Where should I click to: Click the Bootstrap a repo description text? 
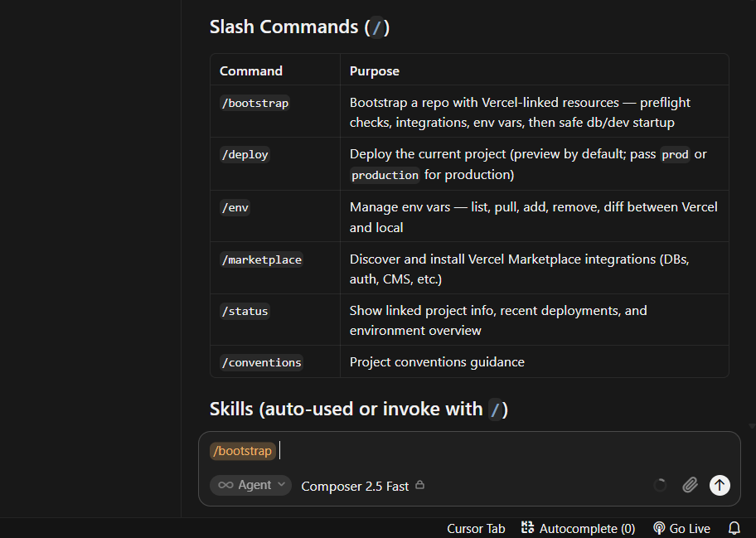tap(520, 112)
